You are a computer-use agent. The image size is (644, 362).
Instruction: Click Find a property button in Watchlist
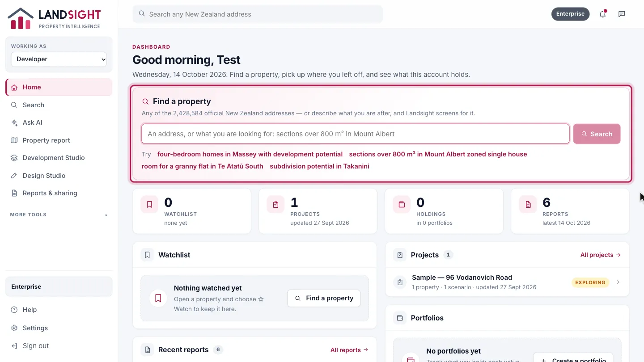pyautogui.click(x=324, y=298)
